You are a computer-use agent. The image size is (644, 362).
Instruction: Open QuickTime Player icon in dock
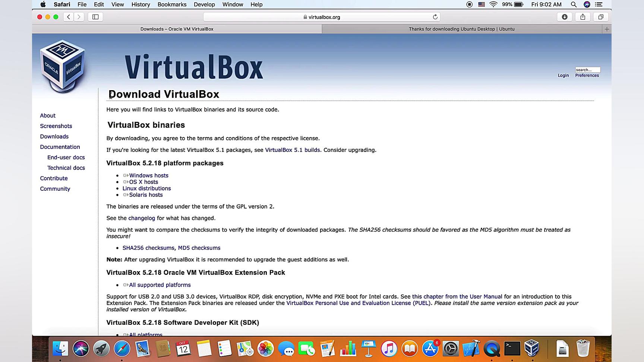coord(492,349)
